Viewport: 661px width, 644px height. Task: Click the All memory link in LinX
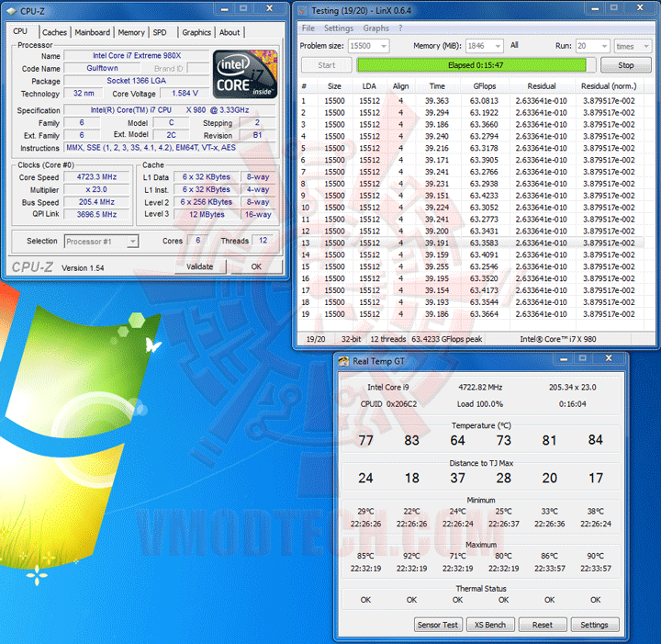coord(514,45)
